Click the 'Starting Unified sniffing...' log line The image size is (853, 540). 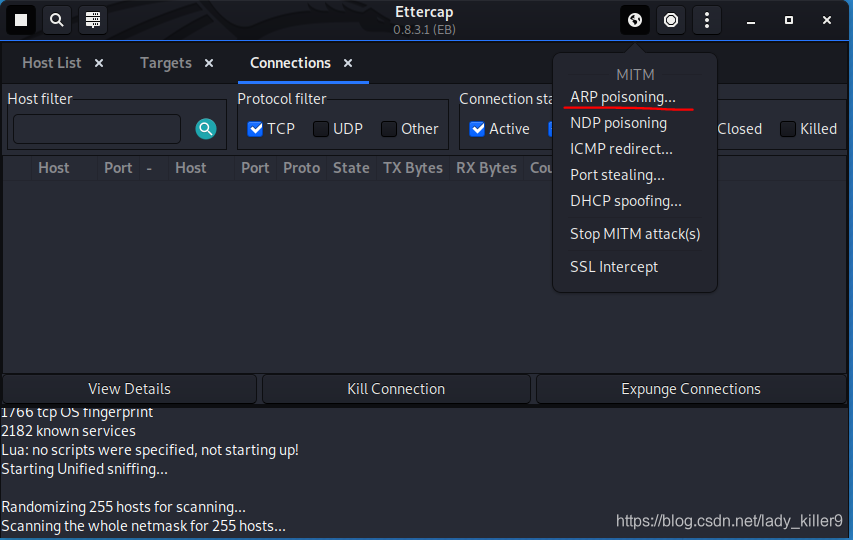click(x=84, y=469)
